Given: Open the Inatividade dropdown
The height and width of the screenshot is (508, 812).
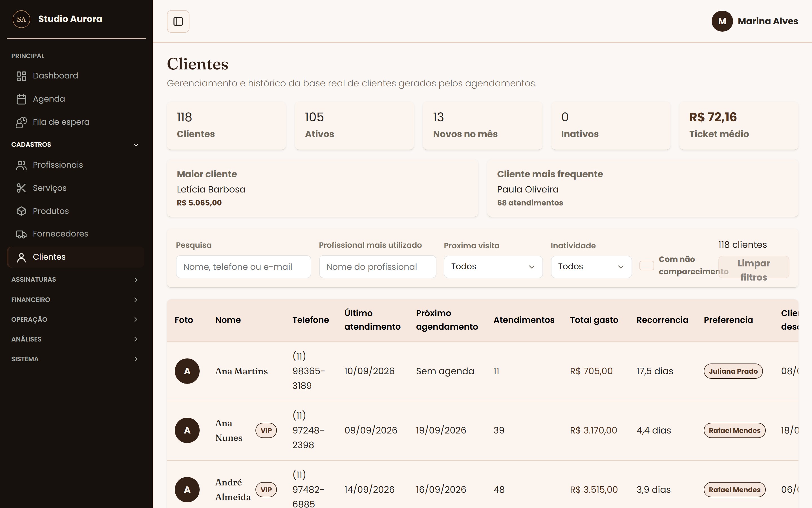Looking at the screenshot, I should click(x=591, y=267).
